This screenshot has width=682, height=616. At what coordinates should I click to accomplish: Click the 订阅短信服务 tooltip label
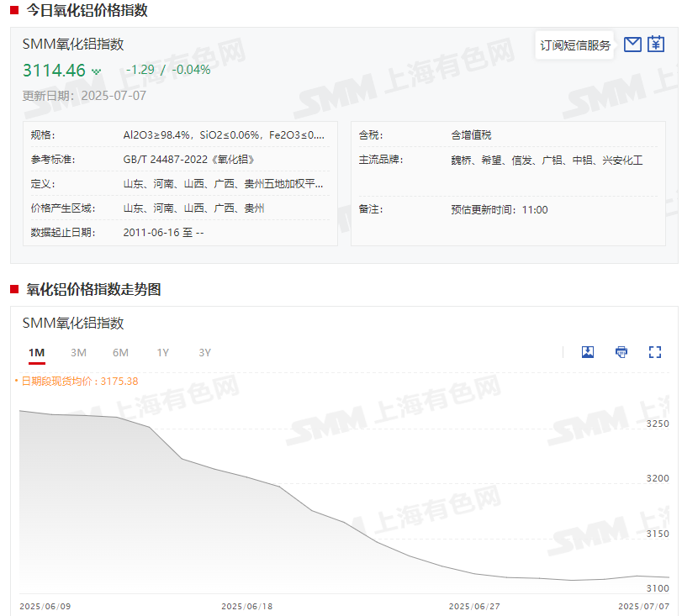point(575,45)
